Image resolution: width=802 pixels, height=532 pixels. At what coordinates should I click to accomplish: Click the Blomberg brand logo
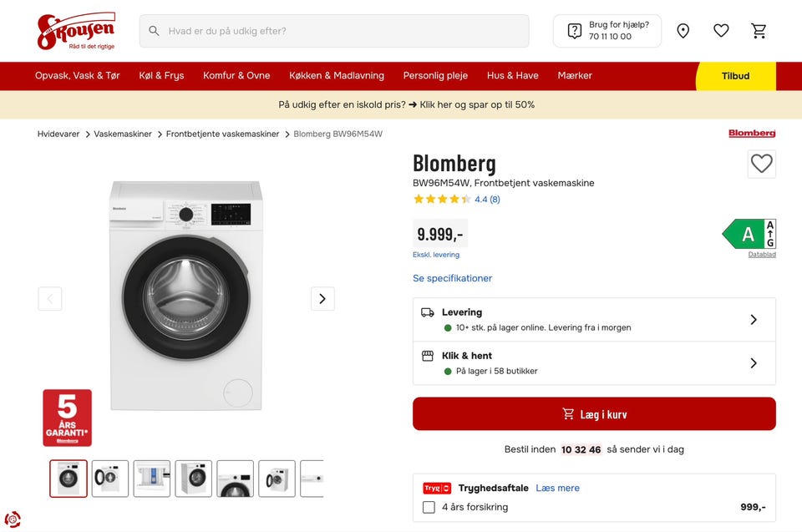pos(752,134)
